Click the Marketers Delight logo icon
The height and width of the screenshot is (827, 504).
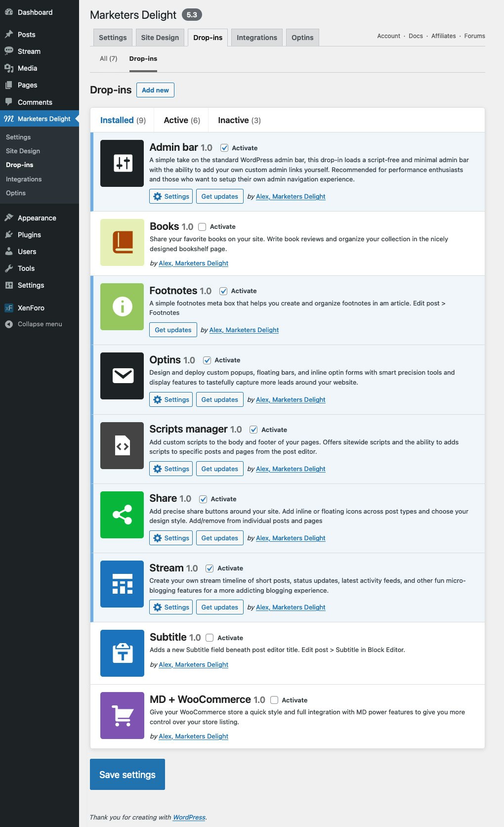(9, 119)
